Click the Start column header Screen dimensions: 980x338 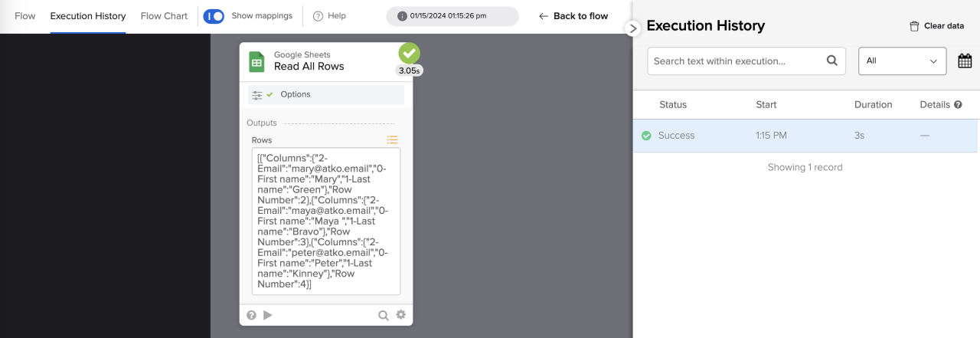pyautogui.click(x=766, y=105)
